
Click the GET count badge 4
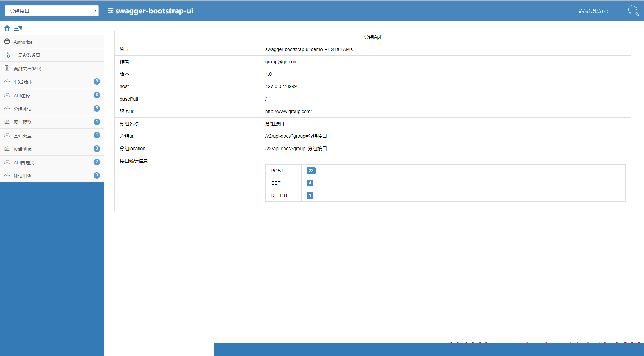tap(310, 183)
